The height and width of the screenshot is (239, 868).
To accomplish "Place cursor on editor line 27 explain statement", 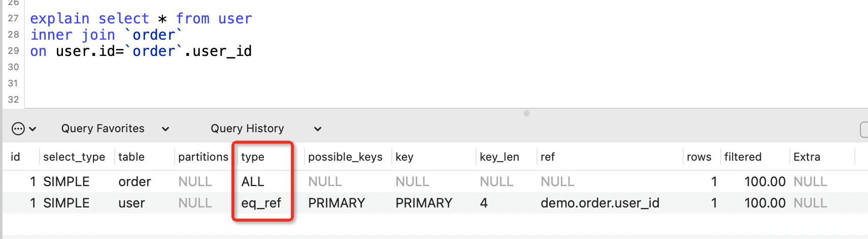I will tap(141, 19).
